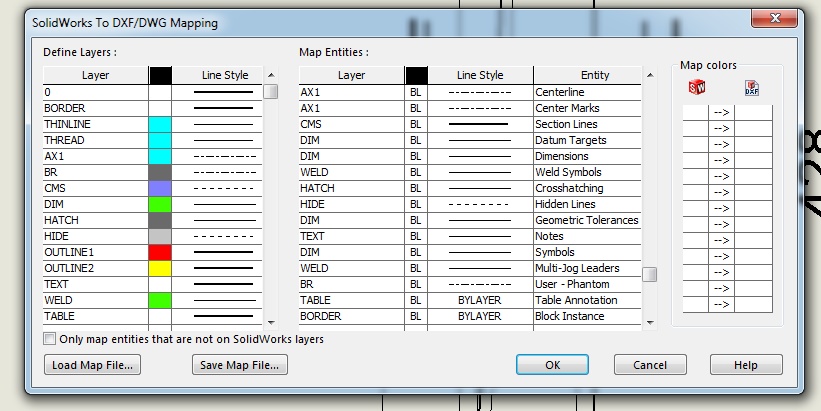Image resolution: width=821 pixels, height=411 pixels.
Task: Click Layer column header in Define Layers
Action: [96, 75]
